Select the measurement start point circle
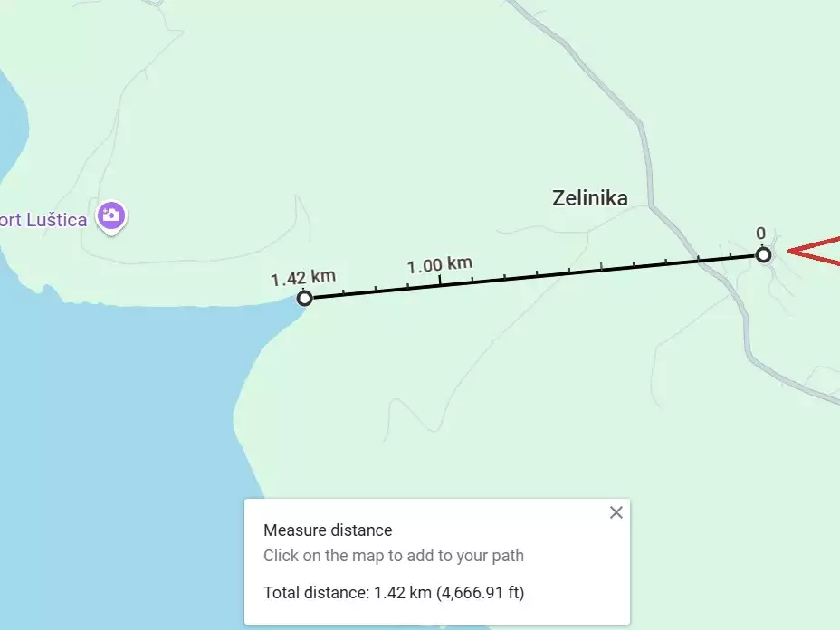This screenshot has width=840, height=630. pyautogui.click(x=763, y=254)
